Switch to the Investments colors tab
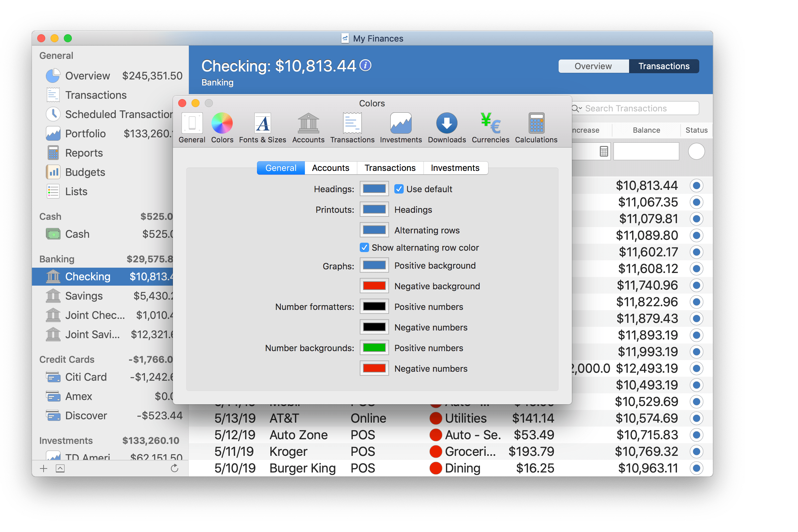The image size is (798, 532). (455, 168)
